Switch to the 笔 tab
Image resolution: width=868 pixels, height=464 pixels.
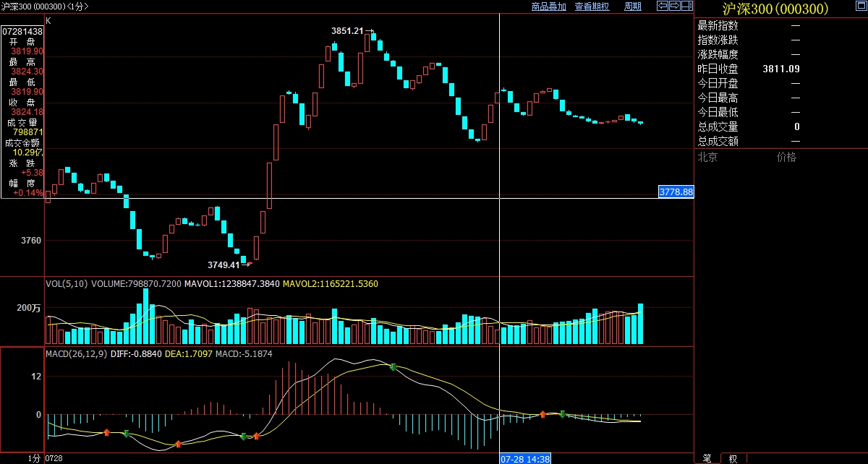(707, 458)
